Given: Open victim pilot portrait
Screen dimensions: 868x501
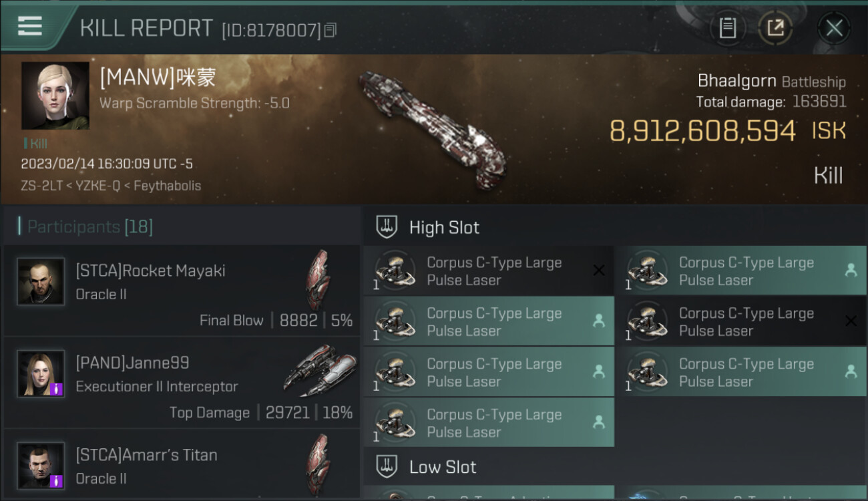Looking at the screenshot, I should click(x=55, y=96).
